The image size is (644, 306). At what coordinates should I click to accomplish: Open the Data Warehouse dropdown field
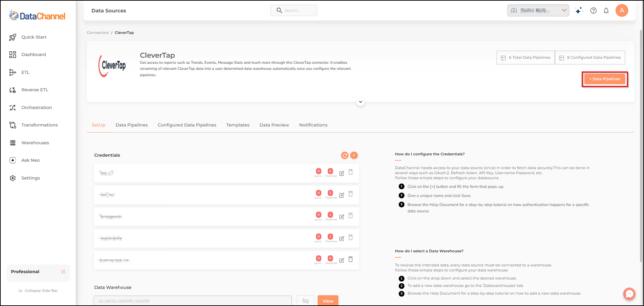tap(193, 301)
